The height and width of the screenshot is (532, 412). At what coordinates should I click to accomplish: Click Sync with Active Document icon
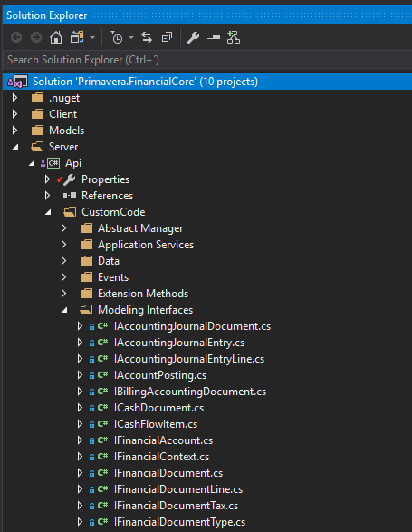click(147, 37)
